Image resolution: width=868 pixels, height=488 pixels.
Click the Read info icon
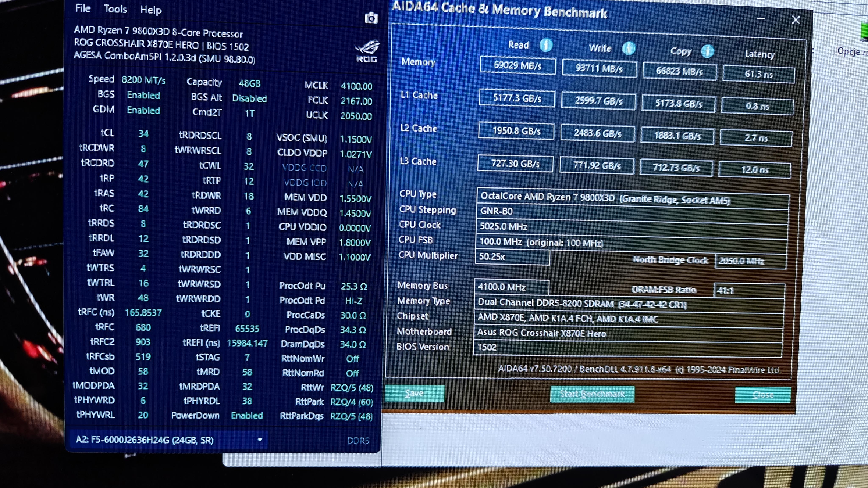click(x=546, y=45)
